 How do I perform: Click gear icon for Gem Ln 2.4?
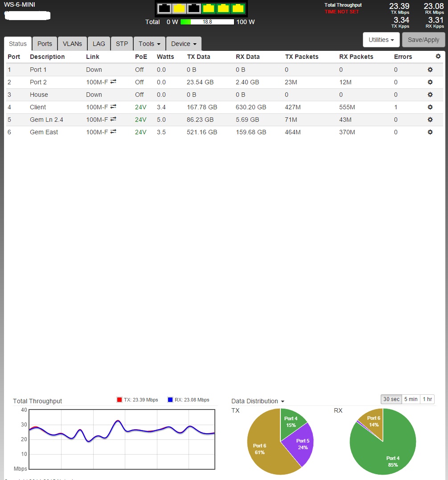[430, 120]
